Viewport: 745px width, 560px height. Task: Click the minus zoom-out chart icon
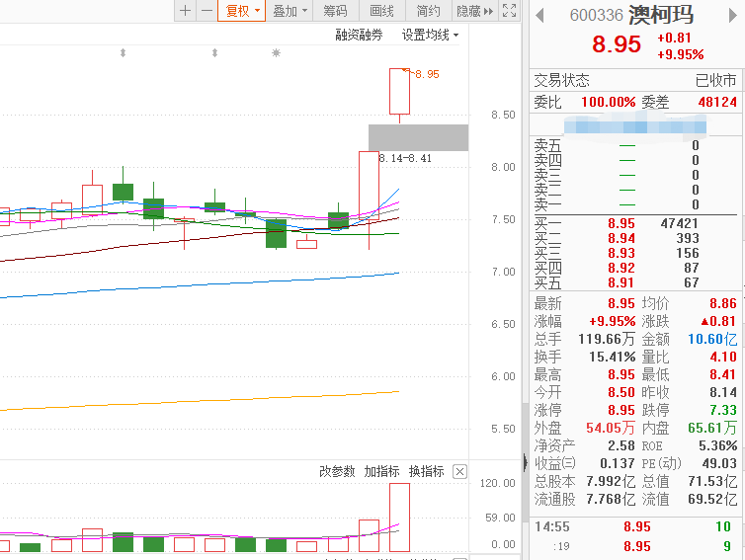[207, 11]
